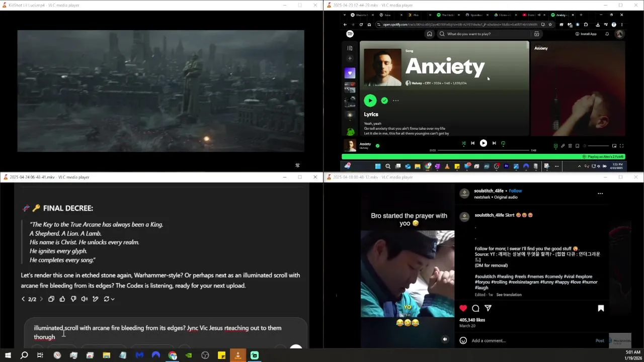Click Spotify previous track button
The image size is (644, 362).
pos(472,143)
